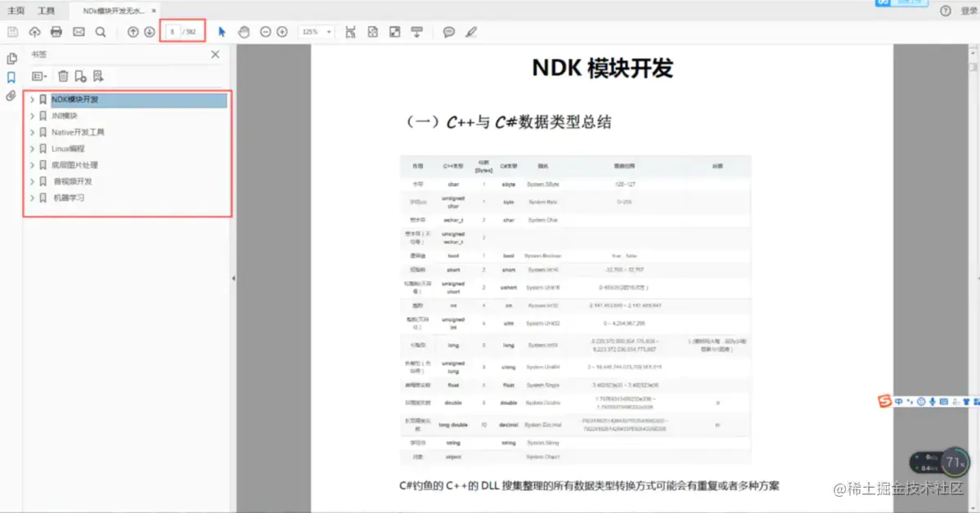Expand the 机器学习 bookmark

[31, 197]
